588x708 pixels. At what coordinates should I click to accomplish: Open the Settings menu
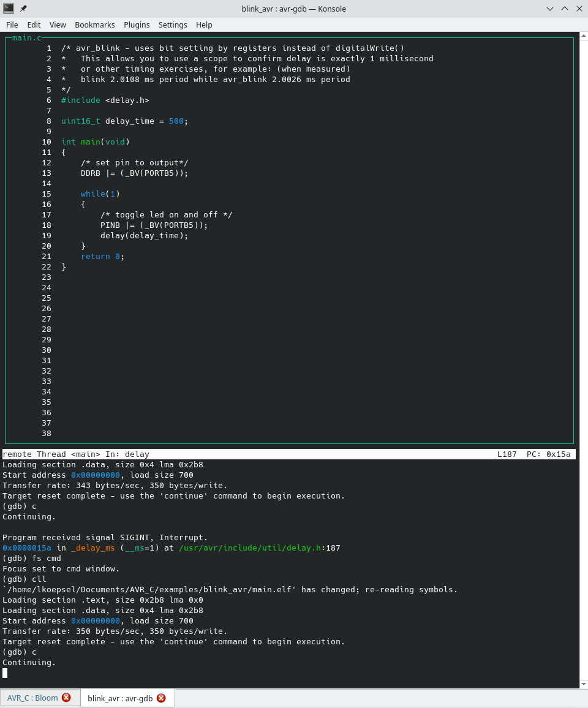[173, 25]
